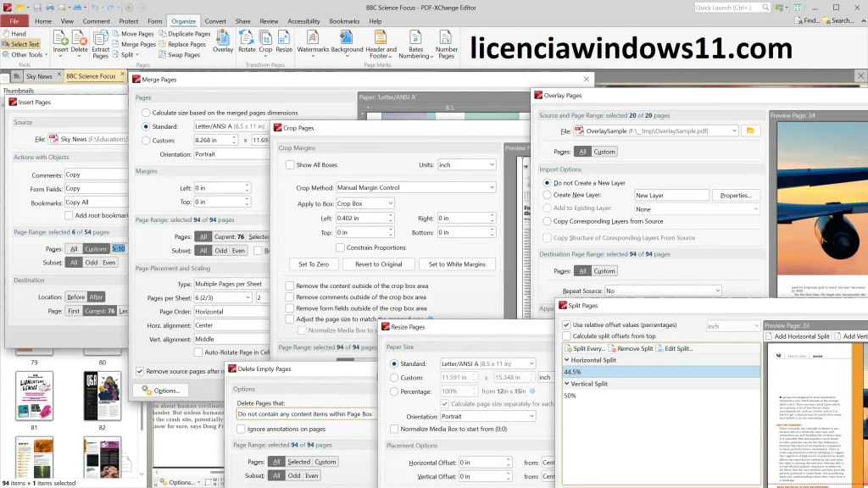Select the Hand tool
Viewport: 868px width, 488px height.
coord(15,34)
